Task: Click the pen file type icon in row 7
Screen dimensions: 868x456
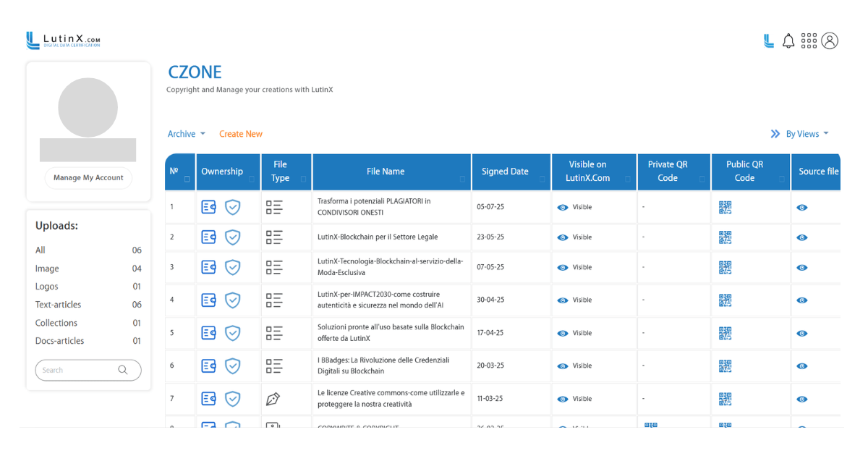Action: click(273, 399)
